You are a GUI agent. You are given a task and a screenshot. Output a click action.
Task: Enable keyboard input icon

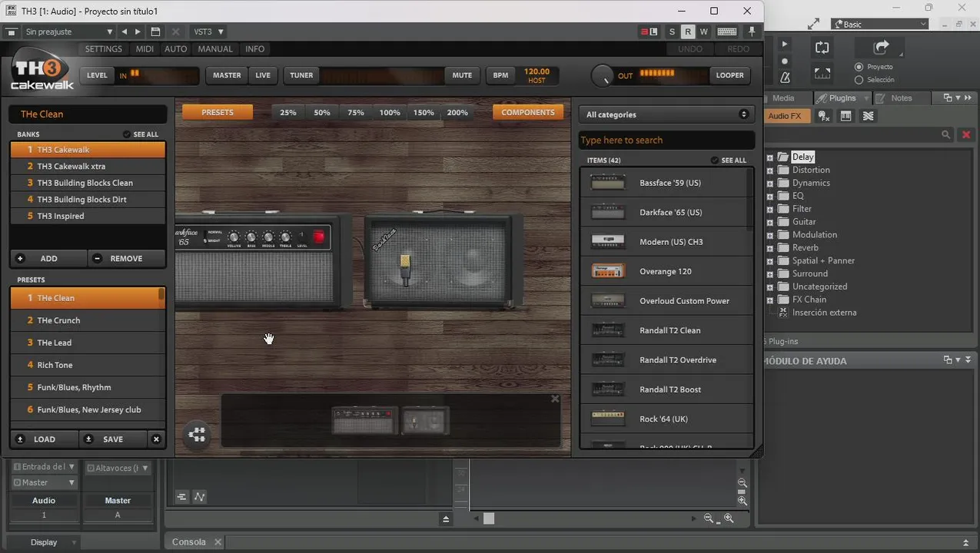[x=726, y=32]
